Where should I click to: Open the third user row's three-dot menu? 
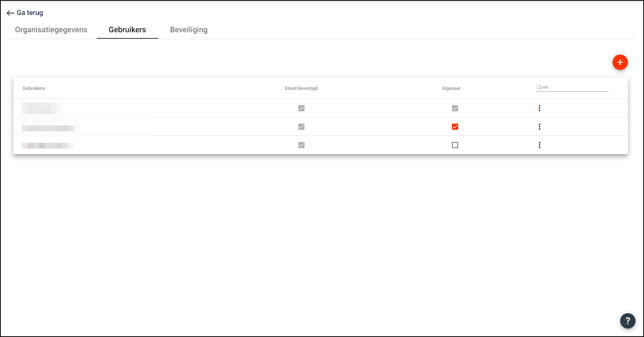coord(539,145)
